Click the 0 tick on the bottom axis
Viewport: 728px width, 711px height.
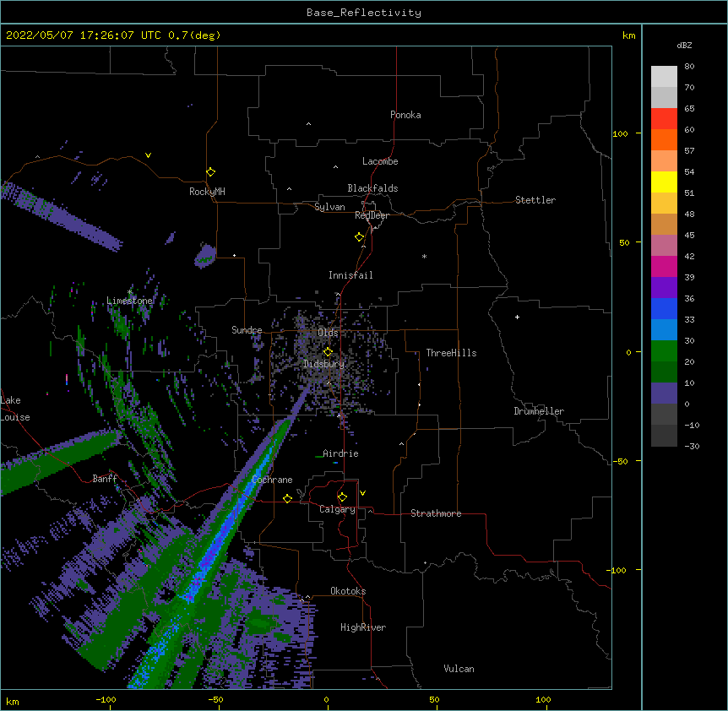tap(326, 699)
